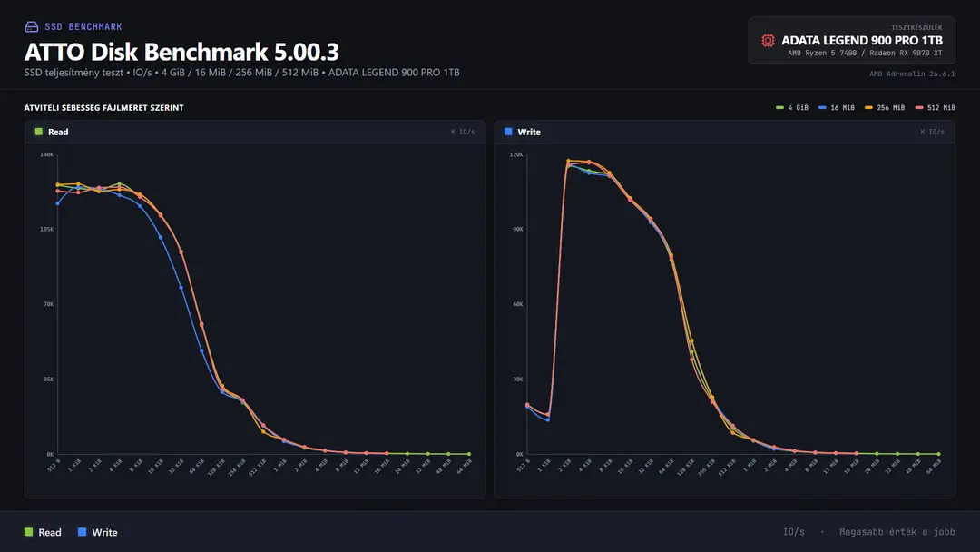
Task: Click the "105K" axis value in the Read chart
Action: tap(47, 230)
